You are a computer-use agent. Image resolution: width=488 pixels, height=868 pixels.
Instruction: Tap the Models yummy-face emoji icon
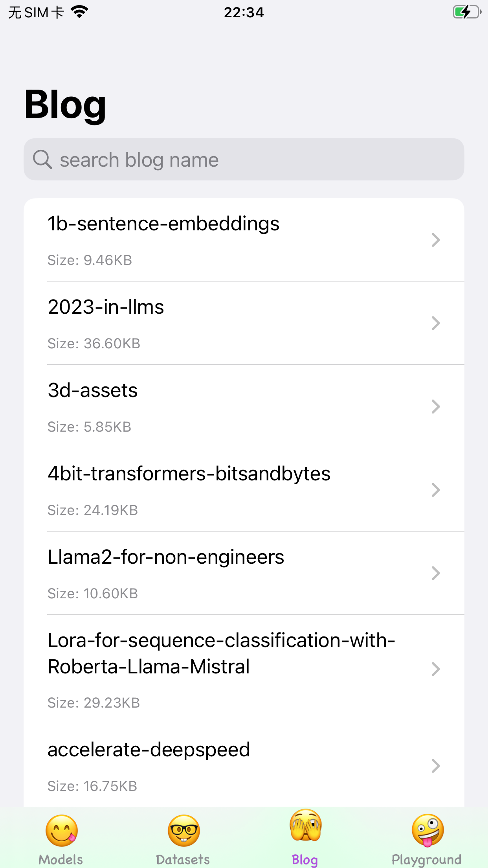(x=62, y=830)
